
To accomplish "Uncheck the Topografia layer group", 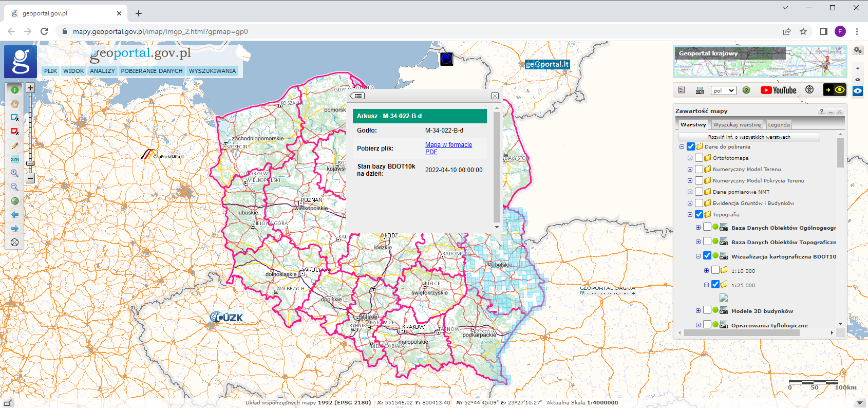I will click(699, 214).
